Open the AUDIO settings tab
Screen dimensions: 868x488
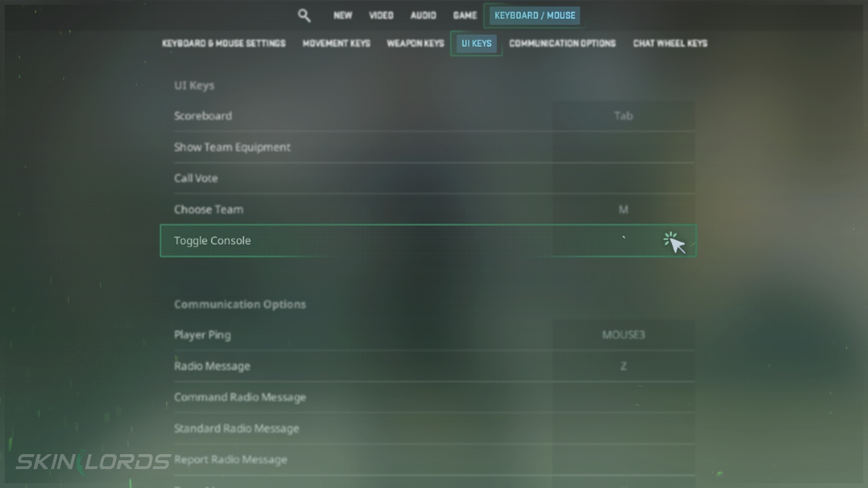(x=423, y=16)
